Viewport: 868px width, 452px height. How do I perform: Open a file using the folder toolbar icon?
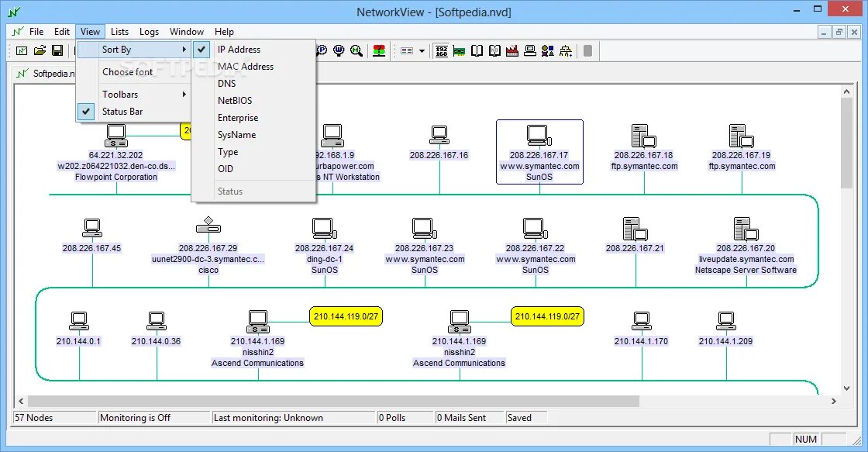tap(40, 51)
